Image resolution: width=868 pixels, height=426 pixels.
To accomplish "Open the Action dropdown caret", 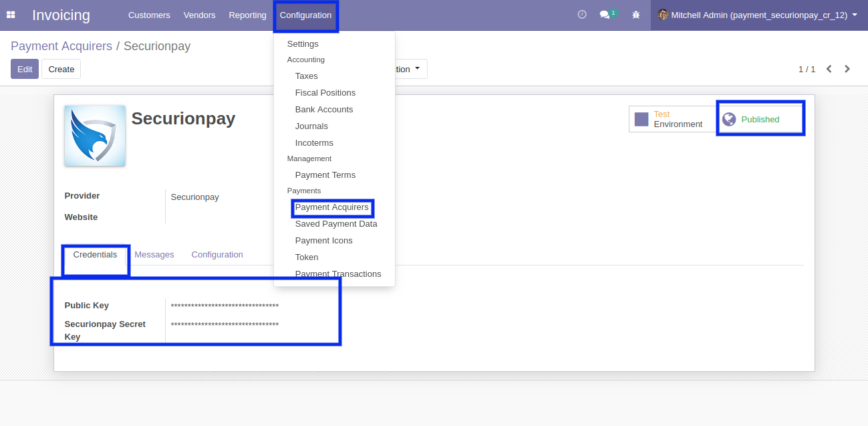I will pyautogui.click(x=418, y=69).
